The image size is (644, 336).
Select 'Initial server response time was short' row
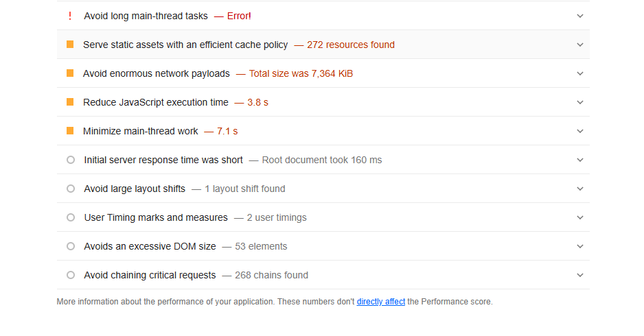(163, 160)
